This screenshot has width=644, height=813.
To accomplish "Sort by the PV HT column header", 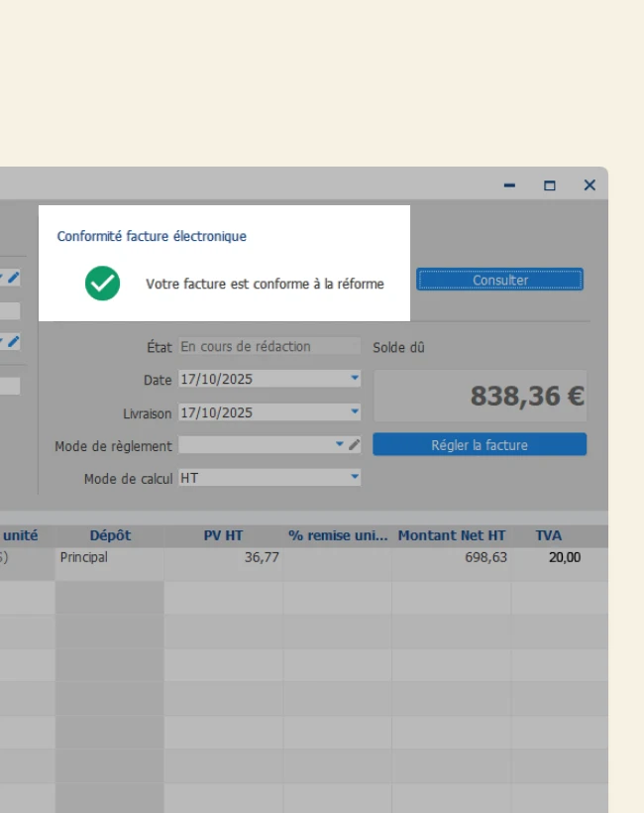I will point(223,535).
